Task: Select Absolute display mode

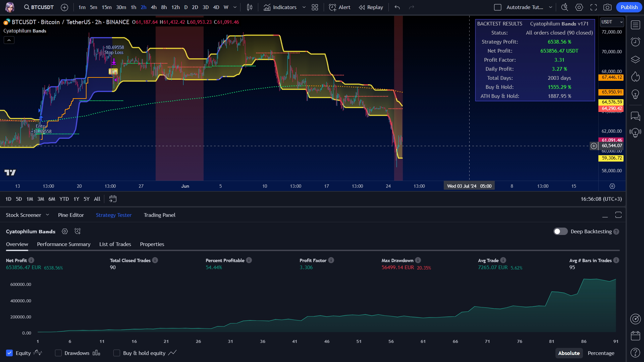Action: tap(569, 353)
